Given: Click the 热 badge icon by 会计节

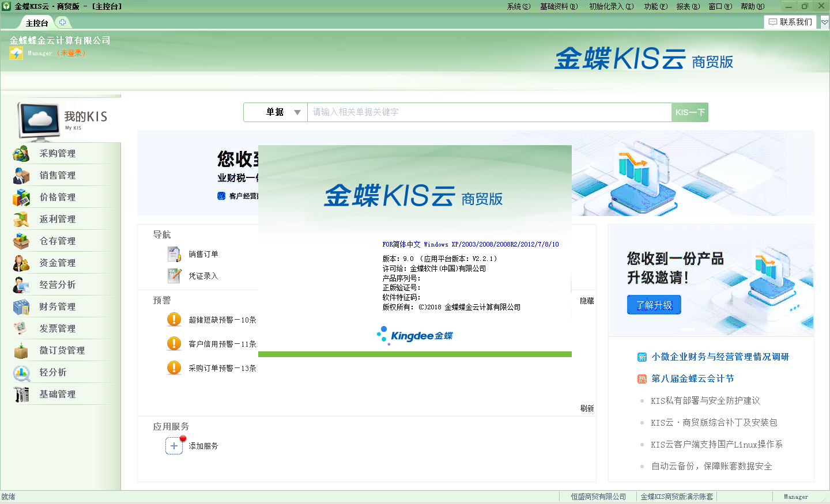Looking at the screenshot, I should (642, 379).
